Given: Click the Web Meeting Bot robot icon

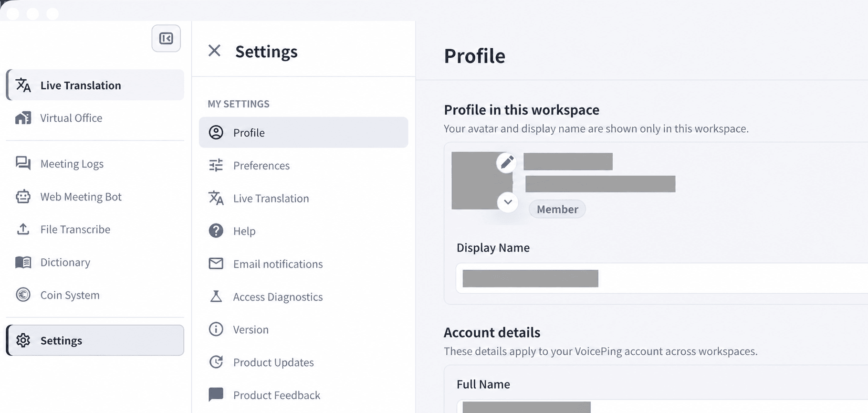Looking at the screenshot, I should pyautogui.click(x=23, y=196).
